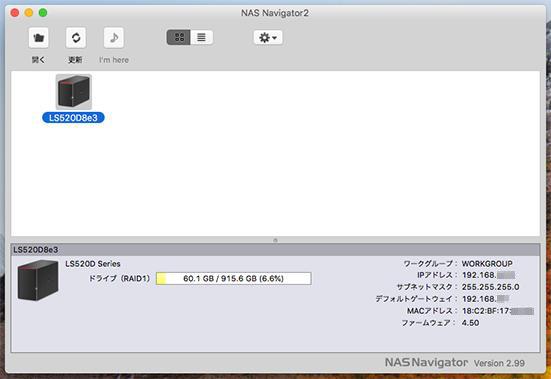Click the LS520D8e3 highlighted device label
551x379 pixels.
pyautogui.click(x=73, y=118)
